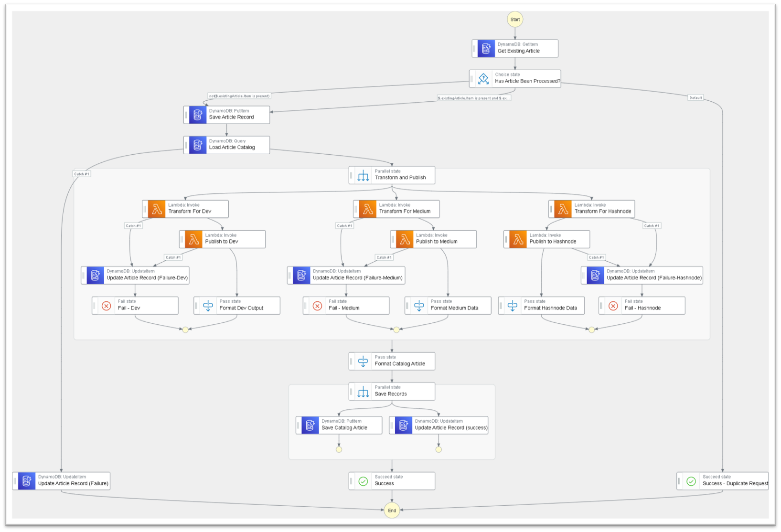Select the Lambda icon on Transform For Hashnode

563,209
